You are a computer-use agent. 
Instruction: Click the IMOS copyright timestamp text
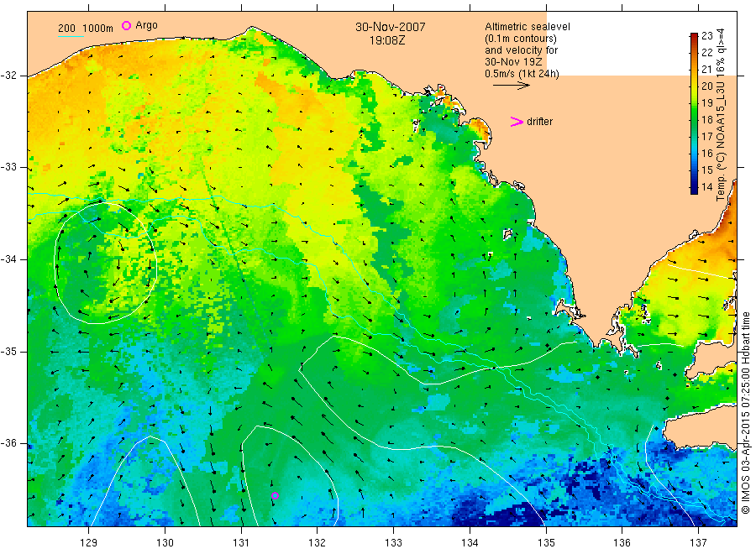746,413
